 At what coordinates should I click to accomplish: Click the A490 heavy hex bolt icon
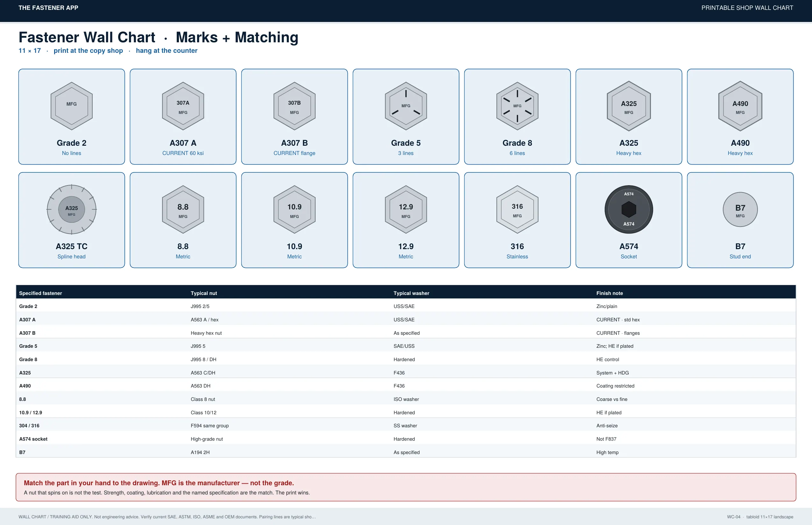tap(740, 106)
